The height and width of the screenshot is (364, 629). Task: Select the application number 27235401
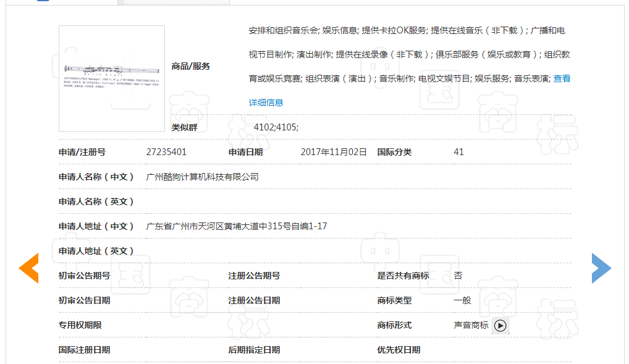coord(166,152)
